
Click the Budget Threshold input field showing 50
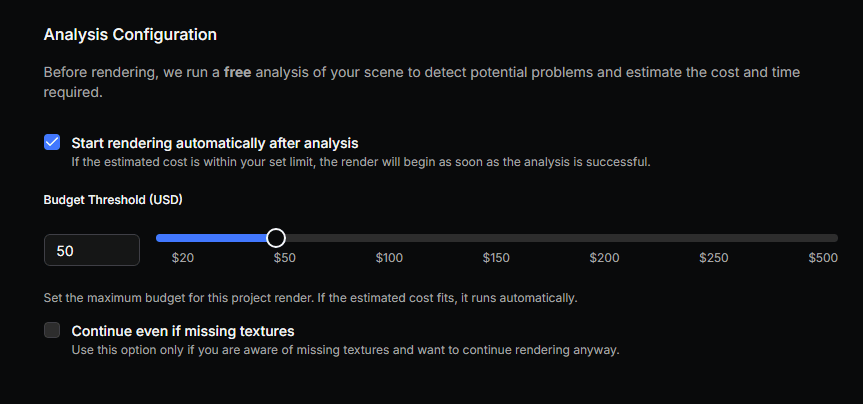click(x=92, y=251)
